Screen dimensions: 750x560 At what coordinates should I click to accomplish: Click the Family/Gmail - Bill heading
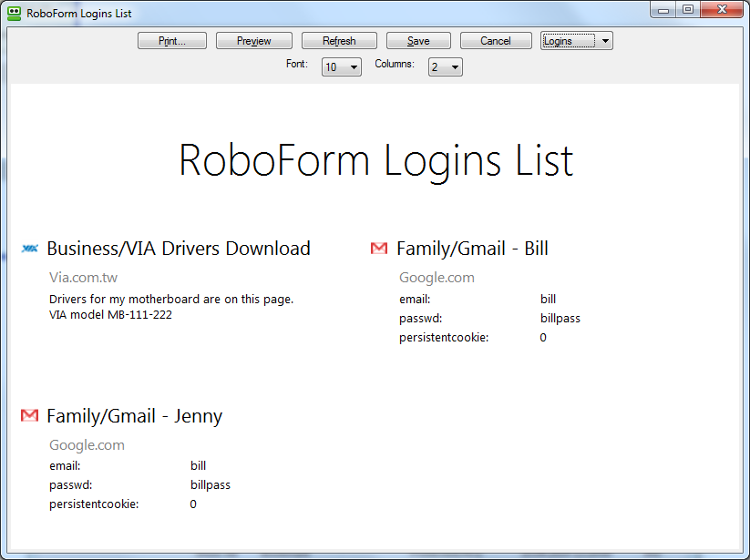[473, 249]
